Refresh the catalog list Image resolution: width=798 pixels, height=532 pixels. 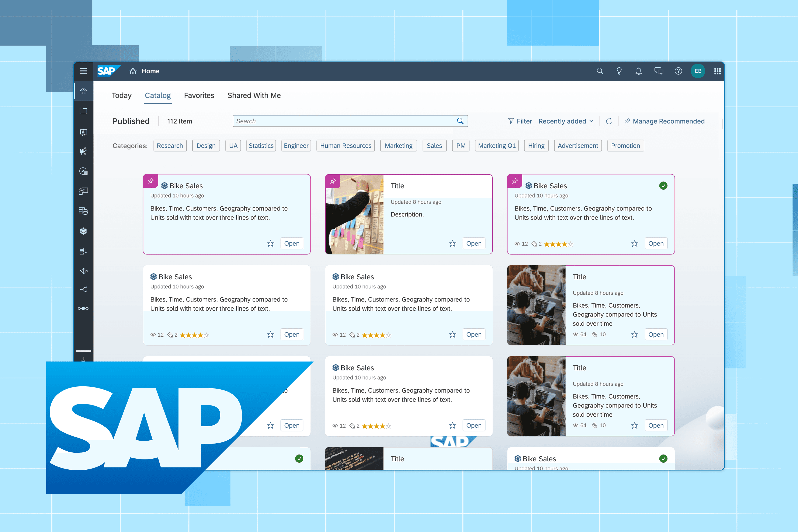click(609, 121)
